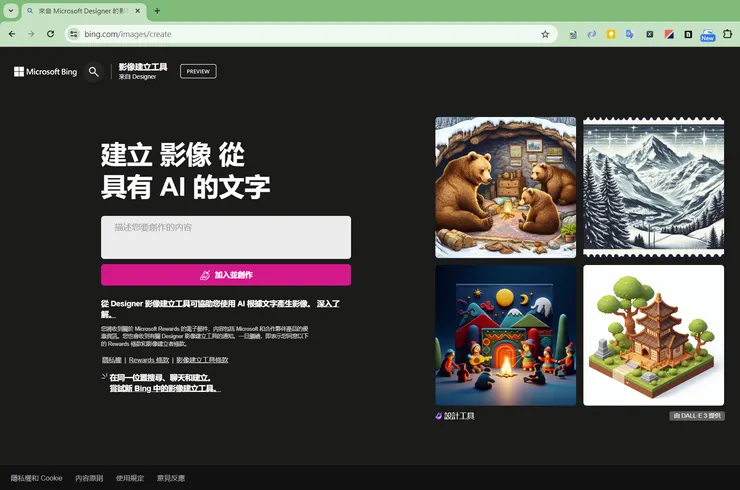Screen dimensions: 740x490
Task: Click the pink 加入並創作 button
Action: coord(226,275)
